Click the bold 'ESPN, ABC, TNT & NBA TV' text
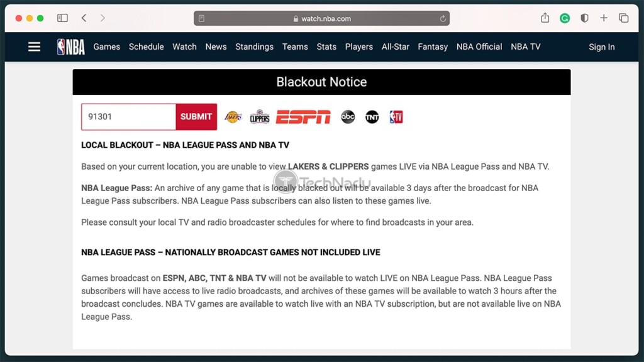This screenshot has height=362, width=644. click(x=214, y=278)
